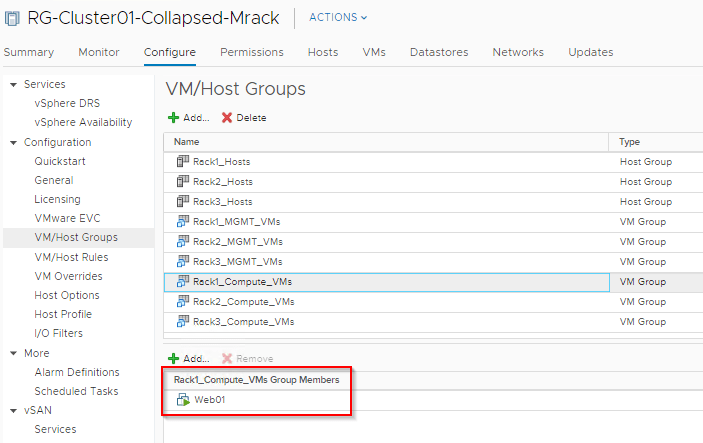Click the Delete button label

pos(251,118)
